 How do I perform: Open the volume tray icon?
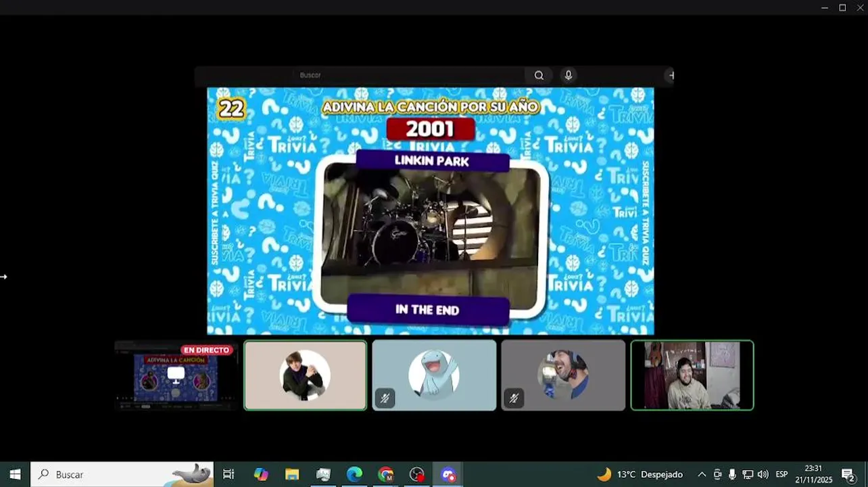pyautogui.click(x=763, y=474)
